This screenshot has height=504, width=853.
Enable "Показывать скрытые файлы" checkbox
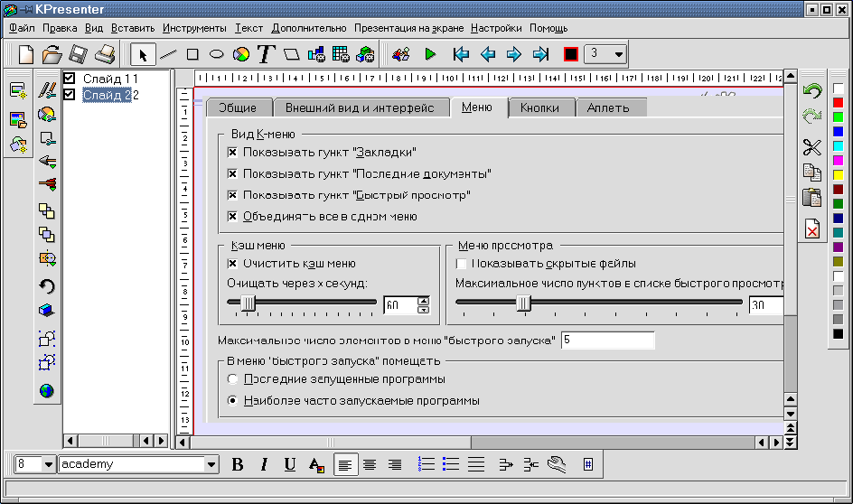click(462, 264)
